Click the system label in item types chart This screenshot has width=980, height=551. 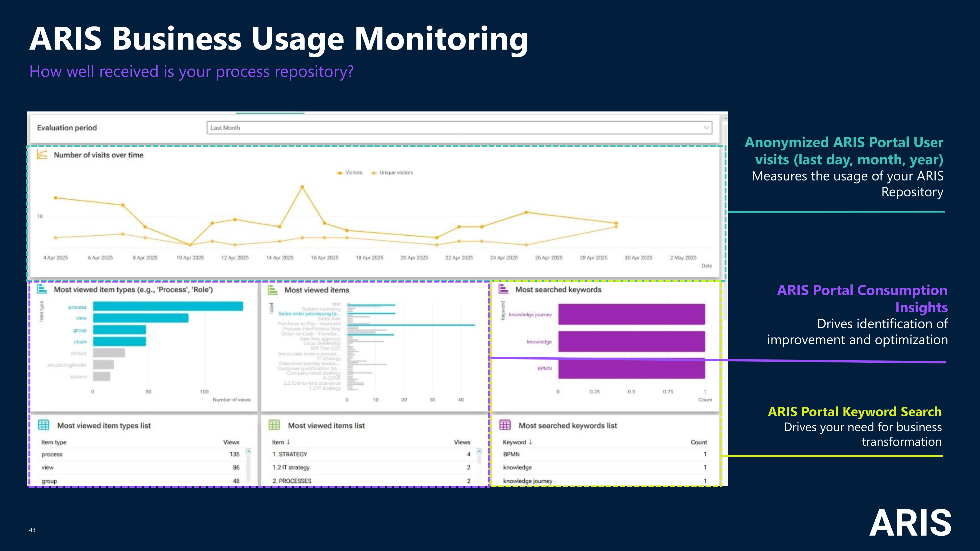[x=78, y=376]
